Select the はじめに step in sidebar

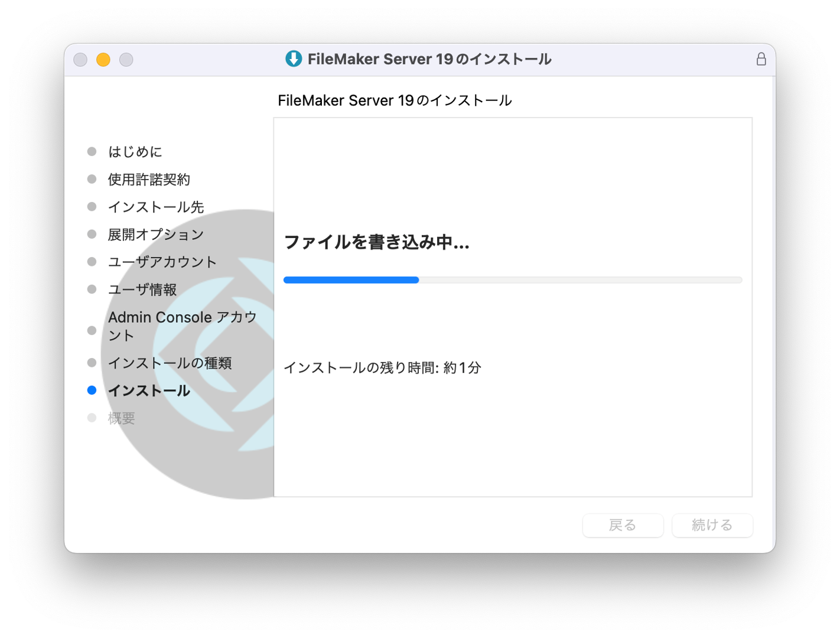pos(135,152)
